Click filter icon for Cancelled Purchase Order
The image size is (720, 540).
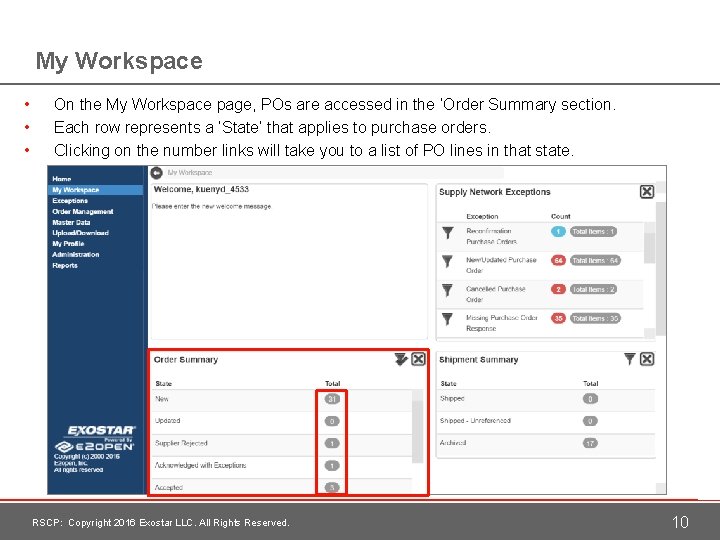447,290
